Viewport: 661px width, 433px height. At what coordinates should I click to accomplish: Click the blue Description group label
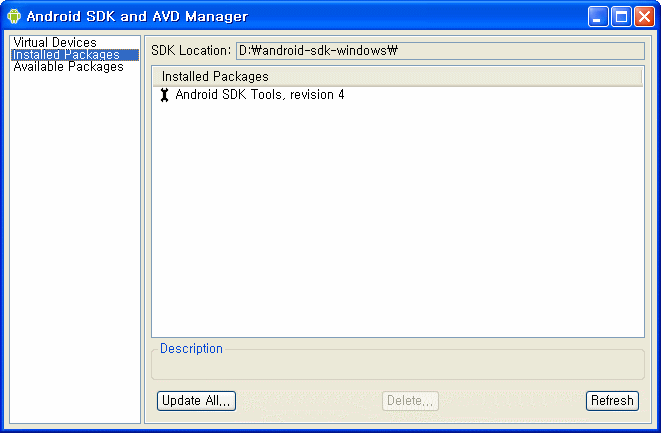coord(191,349)
